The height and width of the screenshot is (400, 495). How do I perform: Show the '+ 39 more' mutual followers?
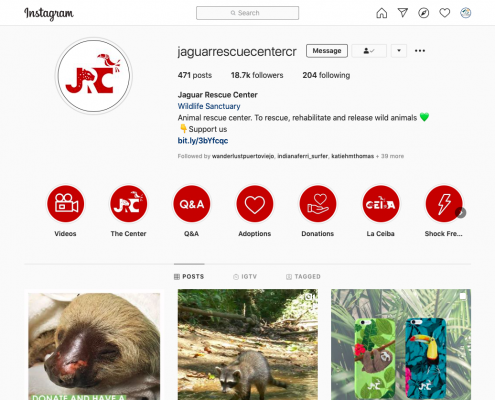click(x=390, y=156)
